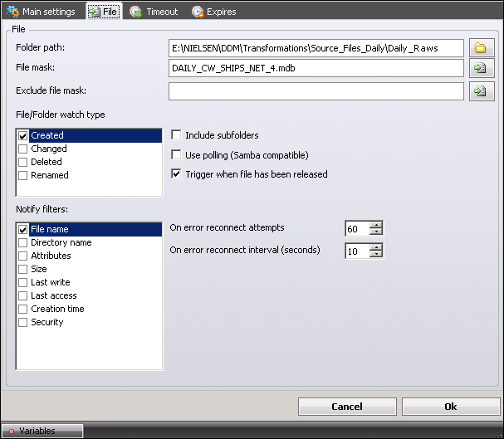The image size is (504, 439).
Task: Switch to the Main settings tab
Action: [x=42, y=12]
